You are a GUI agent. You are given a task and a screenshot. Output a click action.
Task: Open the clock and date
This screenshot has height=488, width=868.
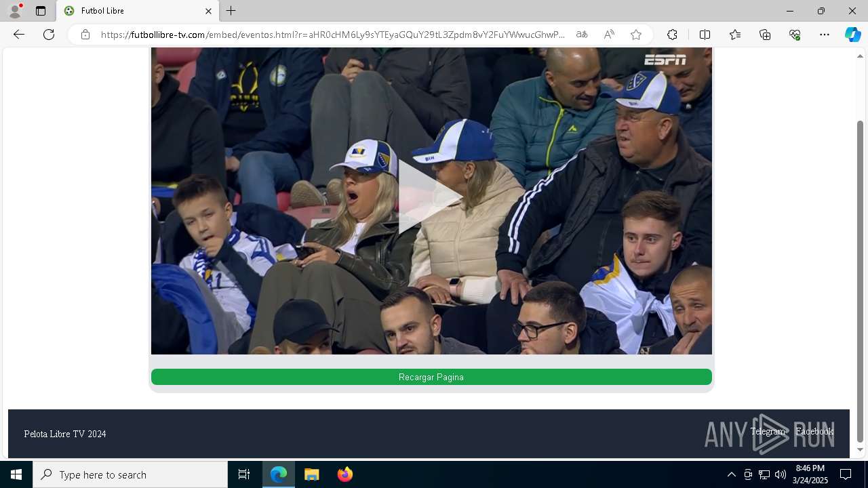[x=810, y=474]
